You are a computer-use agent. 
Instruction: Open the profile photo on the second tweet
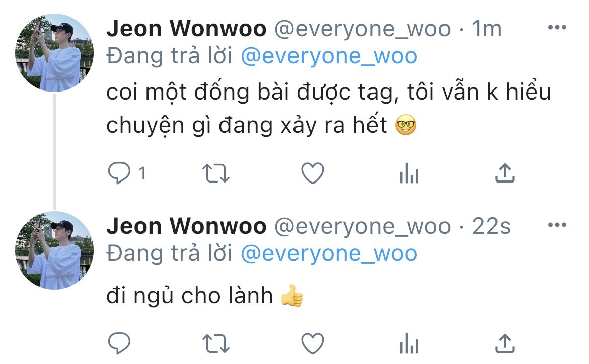pos(54,250)
